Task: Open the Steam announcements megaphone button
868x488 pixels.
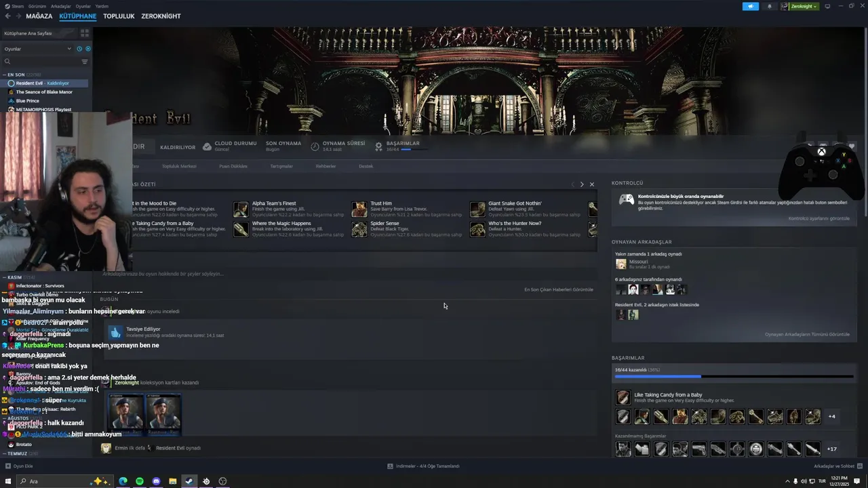Action: point(751,6)
